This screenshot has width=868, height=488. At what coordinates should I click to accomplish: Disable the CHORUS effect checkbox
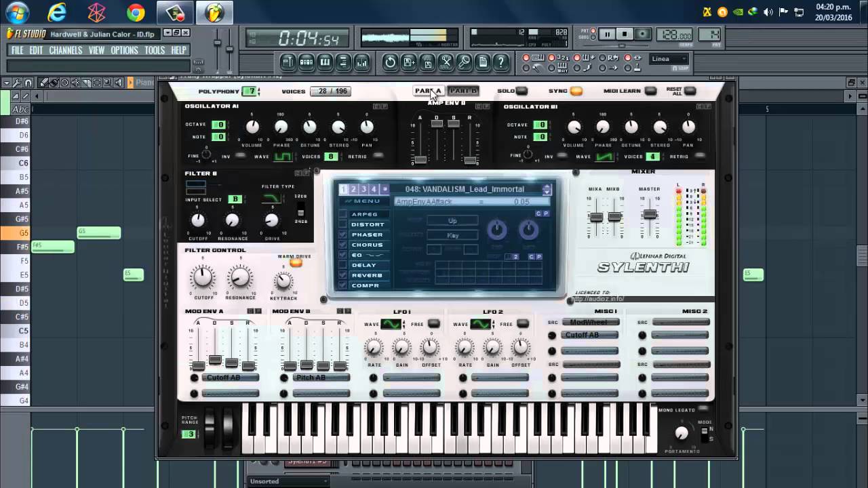343,245
